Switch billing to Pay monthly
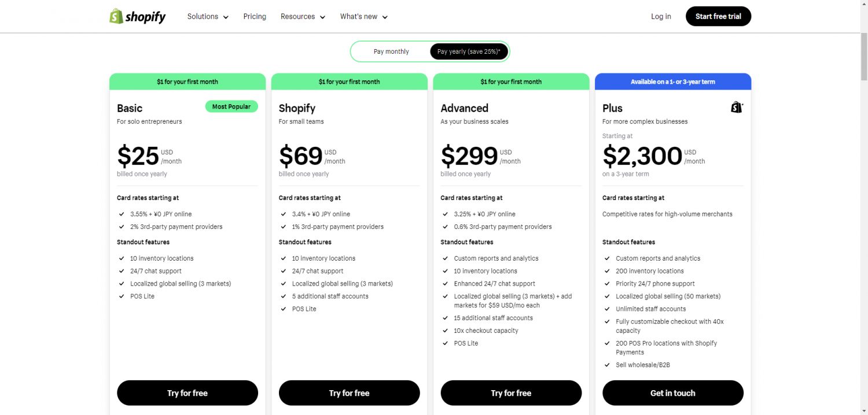The width and height of the screenshot is (868, 415). 391,51
